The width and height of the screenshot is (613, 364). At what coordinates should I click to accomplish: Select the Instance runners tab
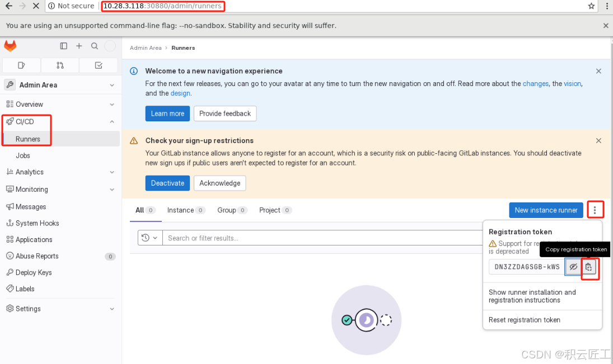[x=186, y=210]
